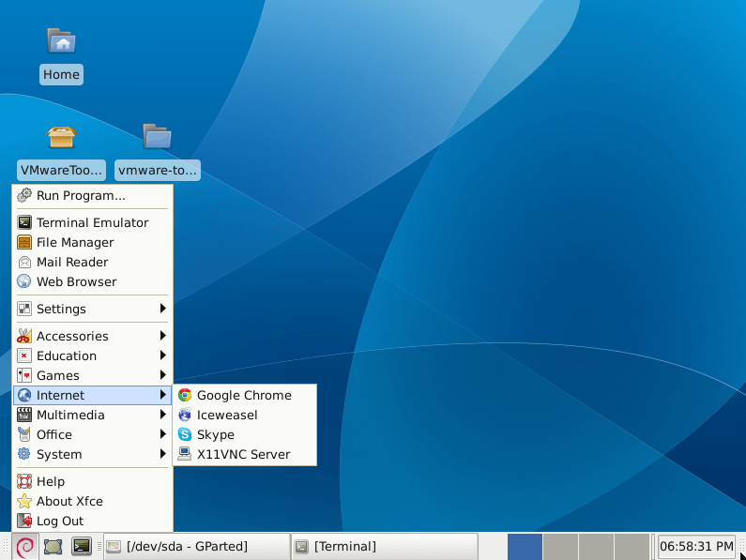Image resolution: width=746 pixels, height=560 pixels.
Task: Expand the Multimedia submenu
Action: (x=92, y=415)
